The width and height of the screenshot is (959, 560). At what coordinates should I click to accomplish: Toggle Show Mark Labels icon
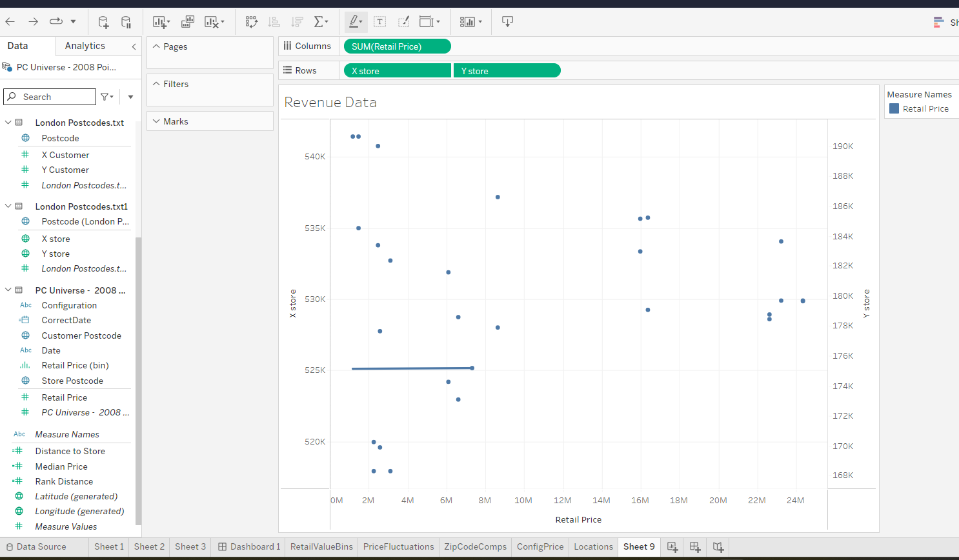[380, 21]
